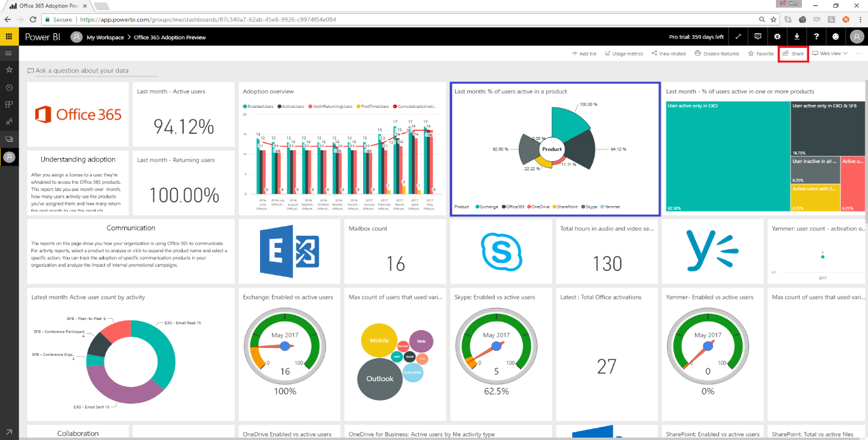Click the Skype browser extension icon
Viewport: 868px width, 440px height.
click(x=788, y=19)
